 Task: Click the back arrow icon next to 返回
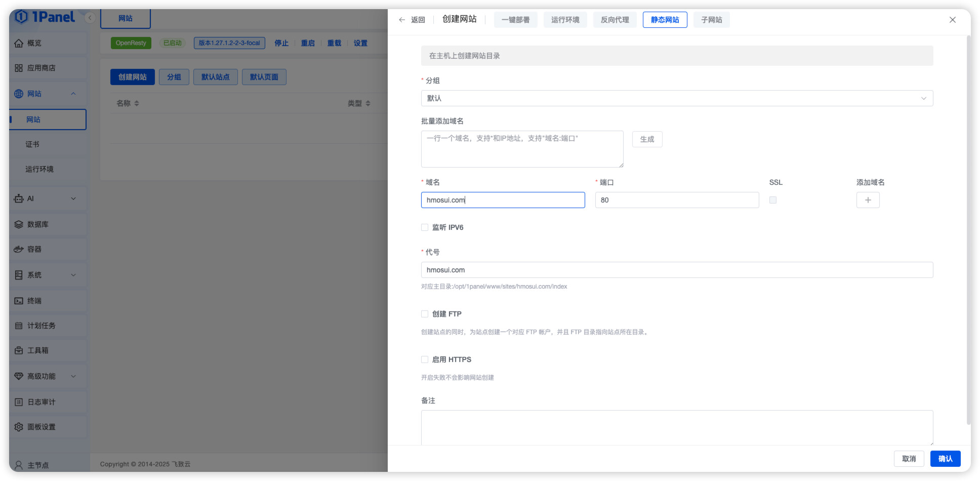[402, 20]
